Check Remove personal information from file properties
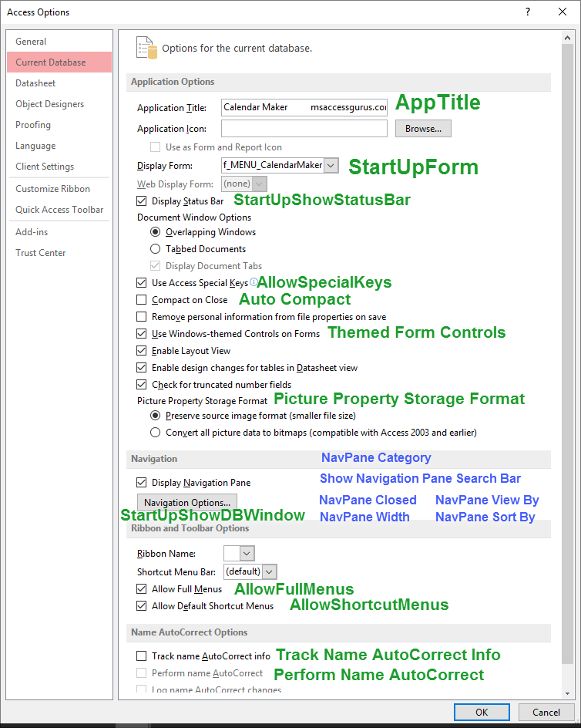This screenshot has height=728, width=581. 142,317
